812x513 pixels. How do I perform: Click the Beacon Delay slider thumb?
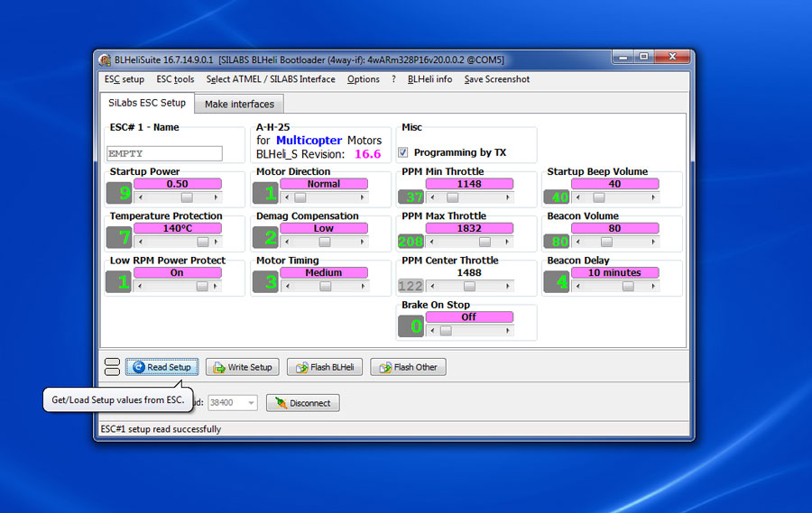pyautogui.click(x=628, y=287)
